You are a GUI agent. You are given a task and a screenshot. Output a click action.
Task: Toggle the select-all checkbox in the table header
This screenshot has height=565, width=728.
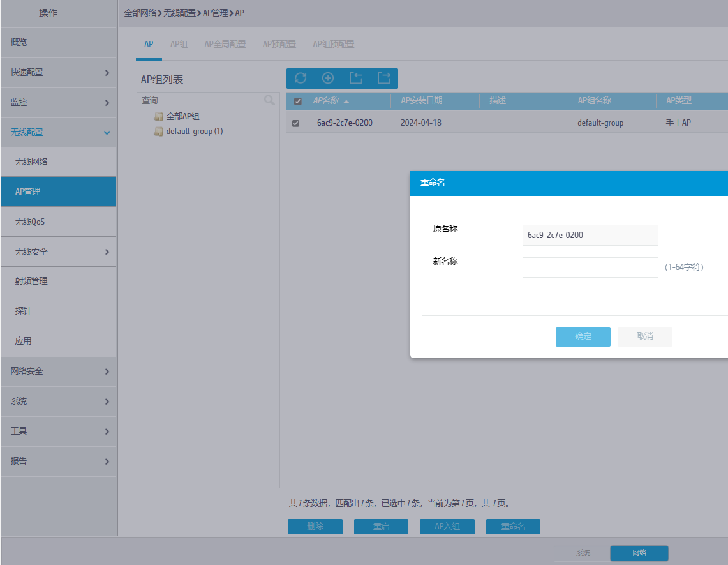(297, 102)
